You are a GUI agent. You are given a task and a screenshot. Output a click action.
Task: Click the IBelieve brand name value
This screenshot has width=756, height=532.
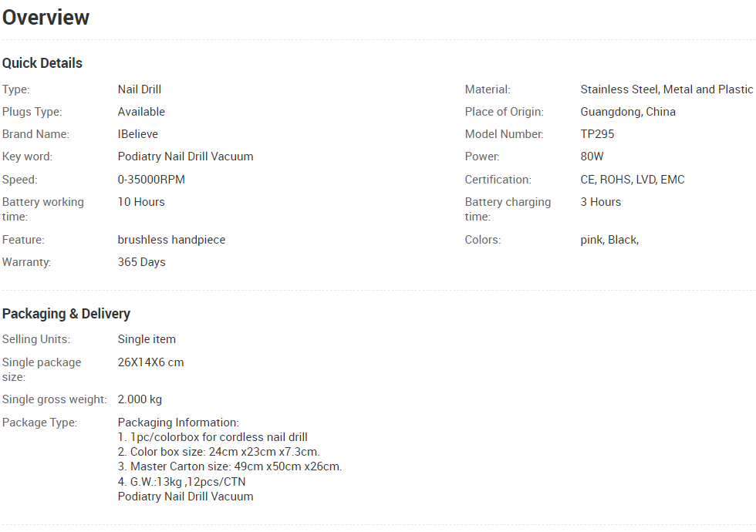coord(138,134)
